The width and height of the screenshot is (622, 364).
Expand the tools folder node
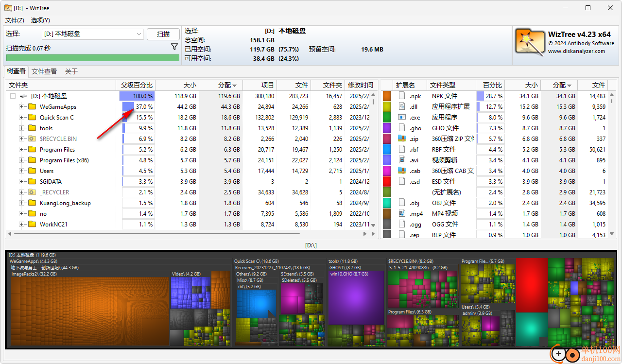pyautogui.click(x=21, y=128)
